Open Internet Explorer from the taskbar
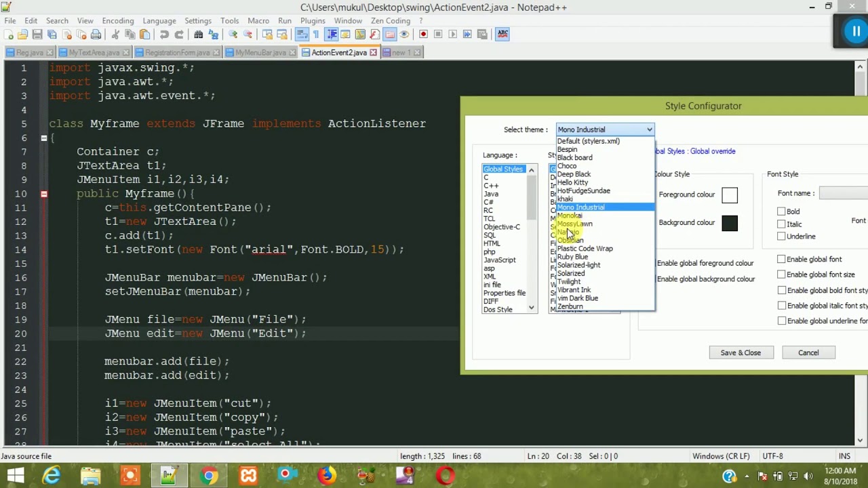The image size is (868, 488). click(x=51, y=476)
